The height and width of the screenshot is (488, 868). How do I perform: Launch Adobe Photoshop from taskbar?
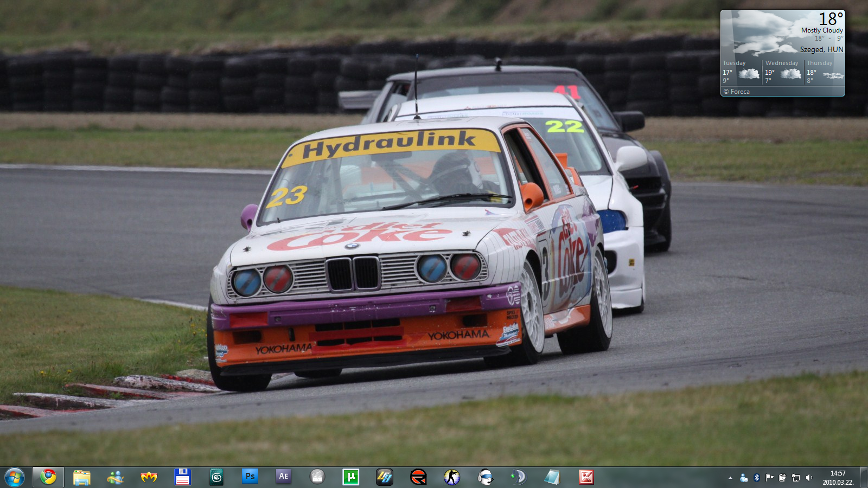click(x=250, y=477)
